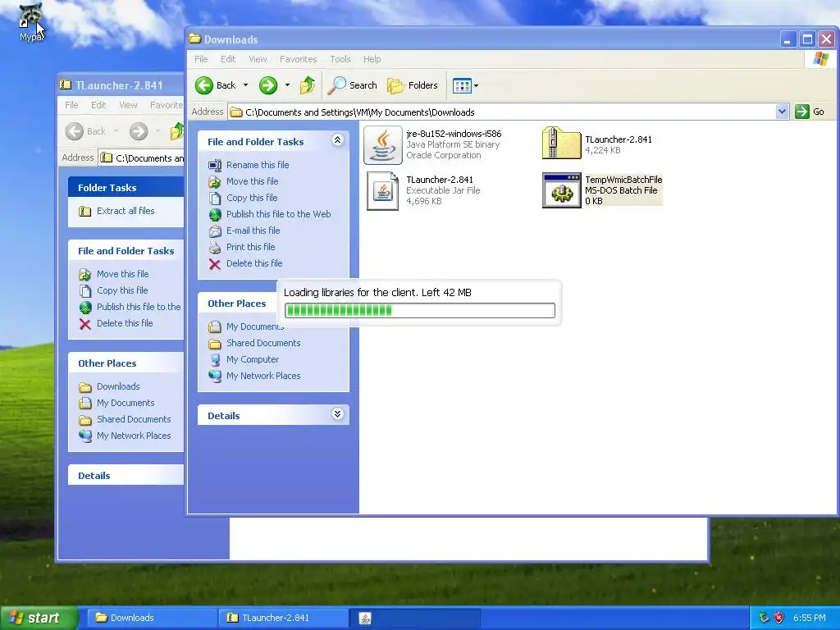Select the TempWmicBatchFile batch file icon
840x630 pixels.
click(x=561, y=190)
